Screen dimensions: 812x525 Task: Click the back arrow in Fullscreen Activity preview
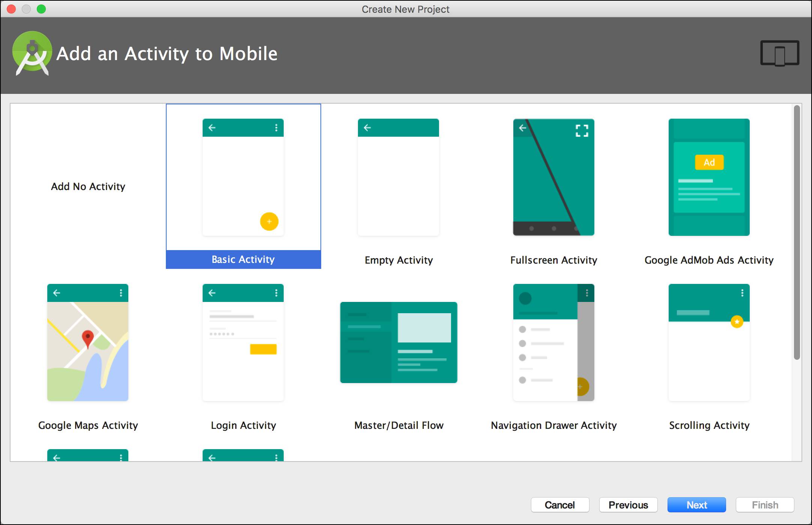coord(523,128)
